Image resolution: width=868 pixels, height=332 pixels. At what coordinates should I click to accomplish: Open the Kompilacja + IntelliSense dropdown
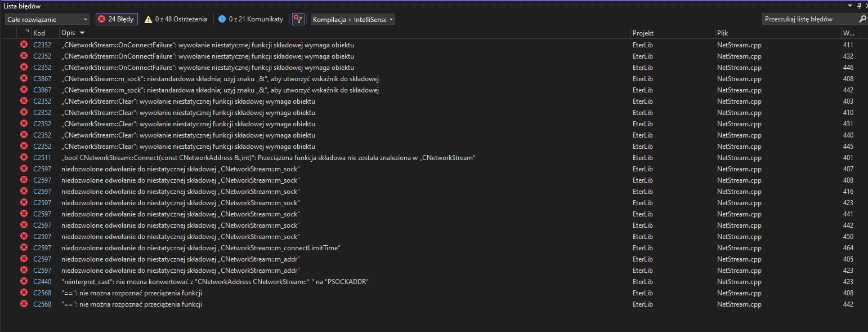tap(352, 19)
